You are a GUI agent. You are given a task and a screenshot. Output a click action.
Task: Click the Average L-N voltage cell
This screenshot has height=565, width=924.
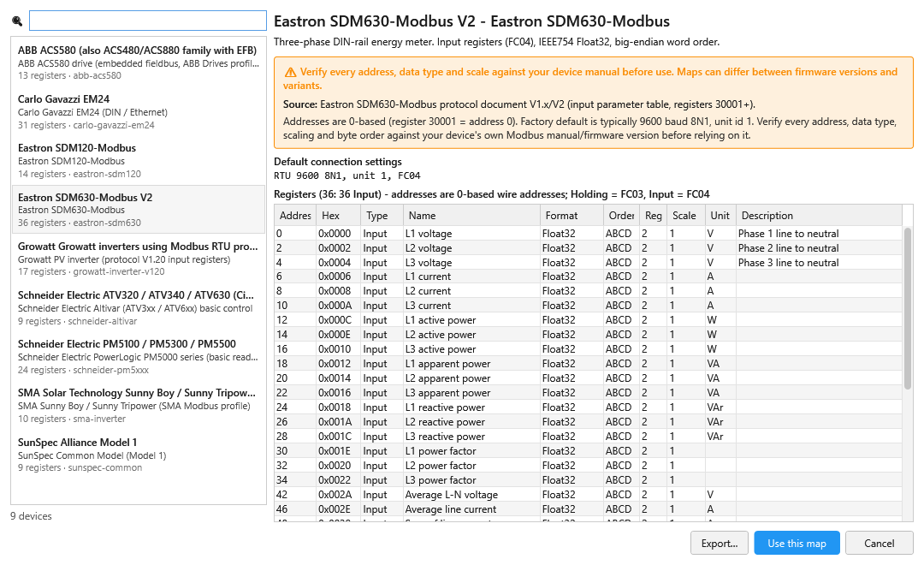[471, 495]
